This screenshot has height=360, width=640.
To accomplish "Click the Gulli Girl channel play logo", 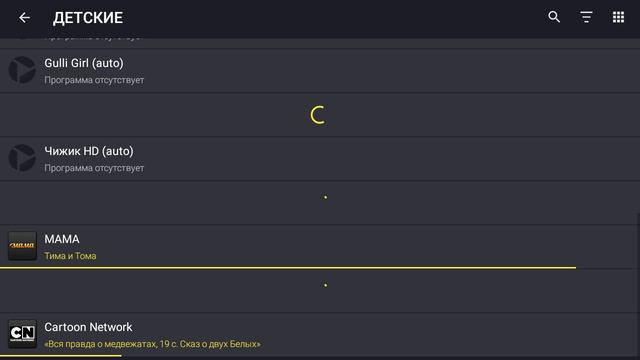I will point(22,70).
